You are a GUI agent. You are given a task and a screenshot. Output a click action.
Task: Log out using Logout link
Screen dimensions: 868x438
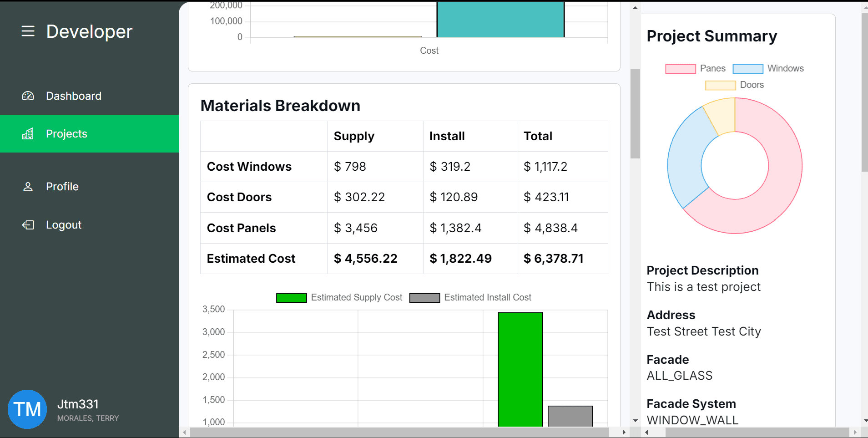point(64,225)
